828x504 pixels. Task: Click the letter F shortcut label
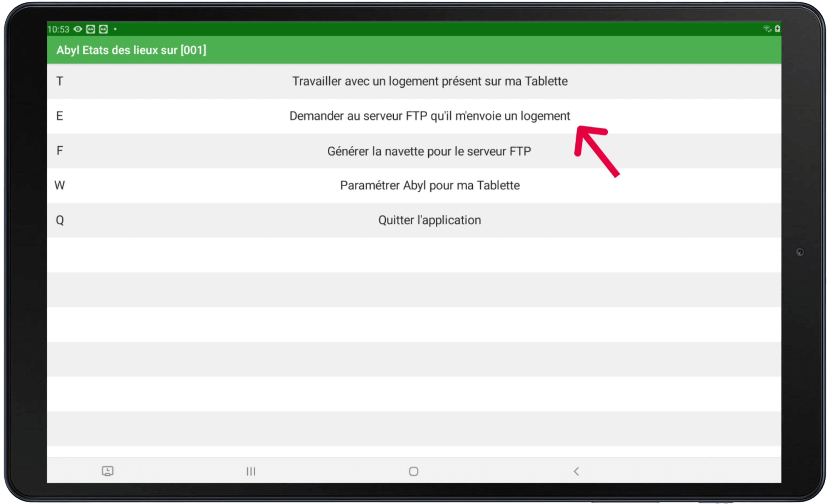click(x=60, y=151)
